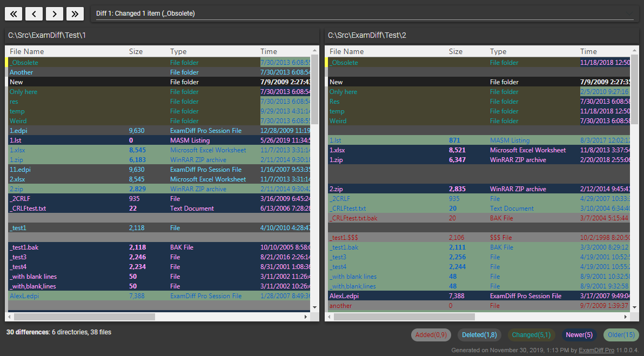
Task: Open the Diff 1 differences dropdown
Action: pyautogui.click(x=365, y=14)
